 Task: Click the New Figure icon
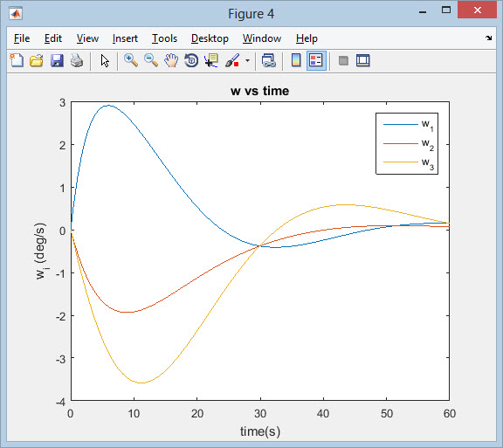pyautogui.click(x=17, y=60)
